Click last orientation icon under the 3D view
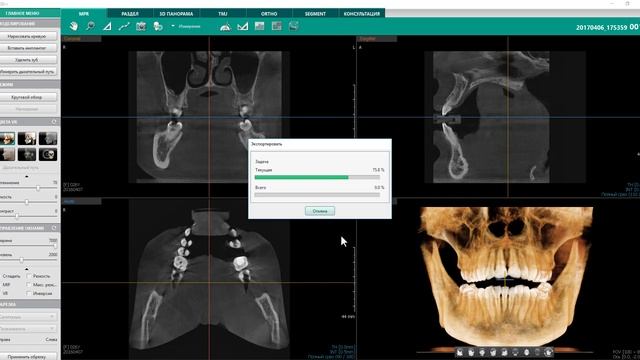The height and width of the screenshot is (360, 640). click(548, 352)
